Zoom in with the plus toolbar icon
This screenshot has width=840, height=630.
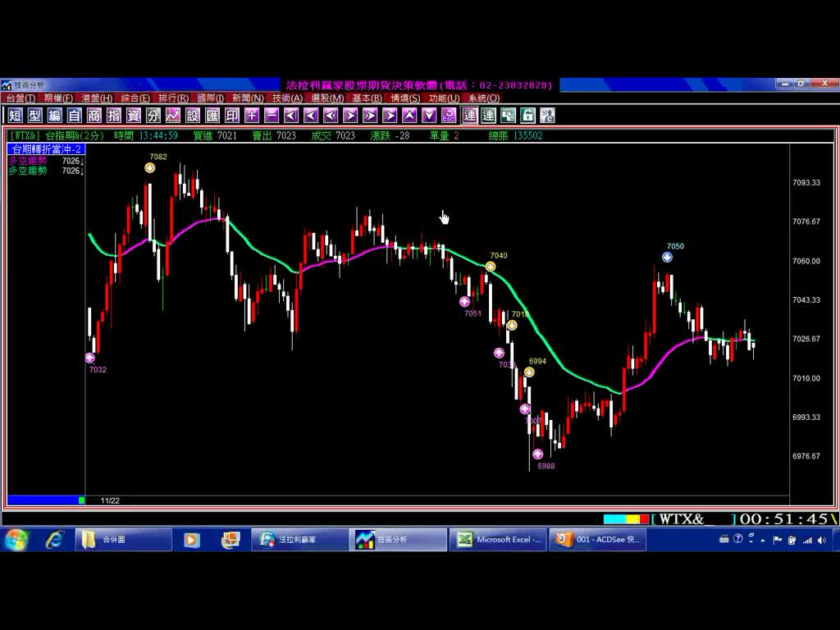252,115
